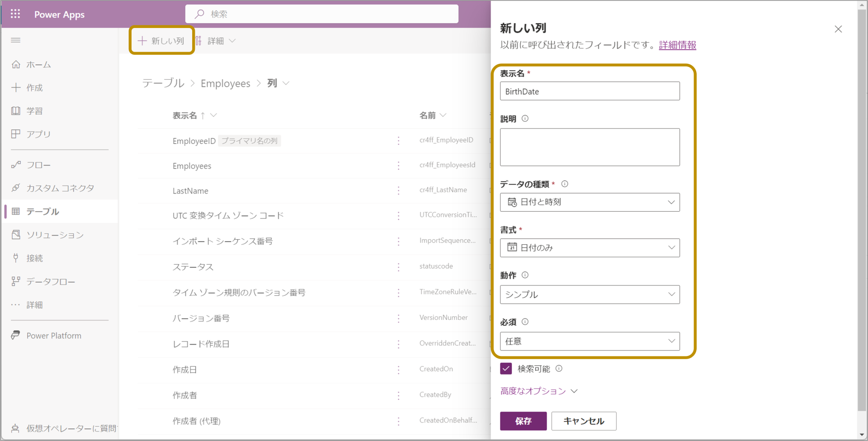Click the 説明 text area

(590, 147)
